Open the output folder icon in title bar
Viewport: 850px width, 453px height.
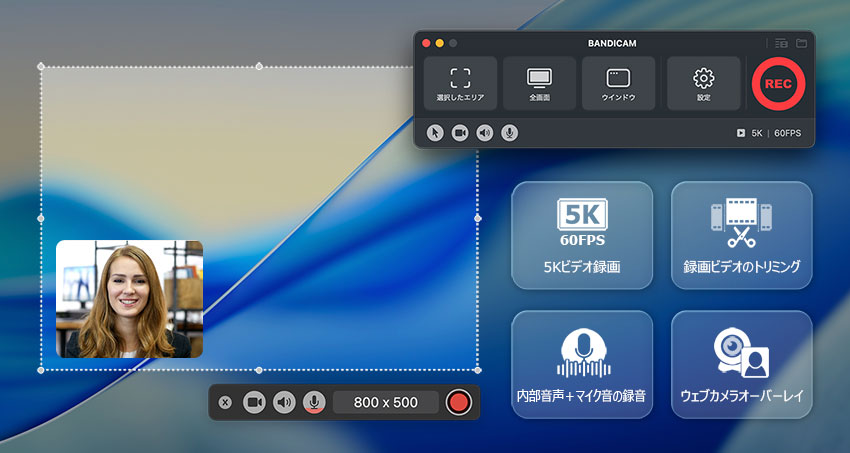pyautogui.click(x=801, y=43)
